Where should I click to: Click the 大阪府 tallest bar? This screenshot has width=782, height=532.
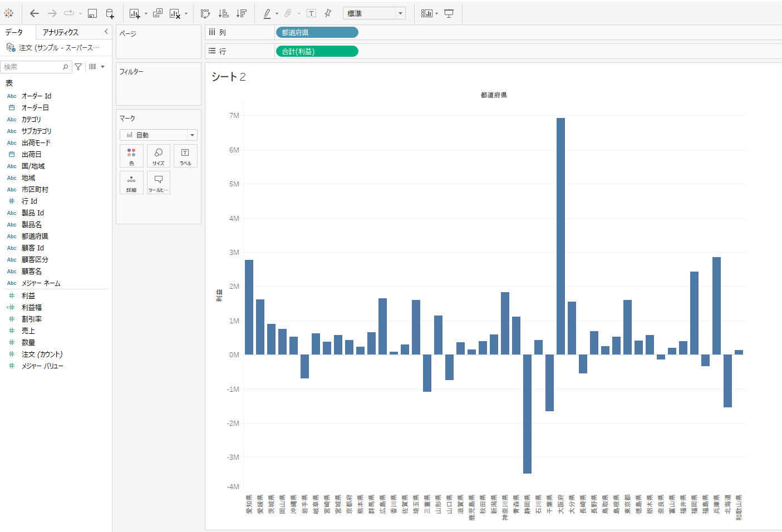click(560, 236)
